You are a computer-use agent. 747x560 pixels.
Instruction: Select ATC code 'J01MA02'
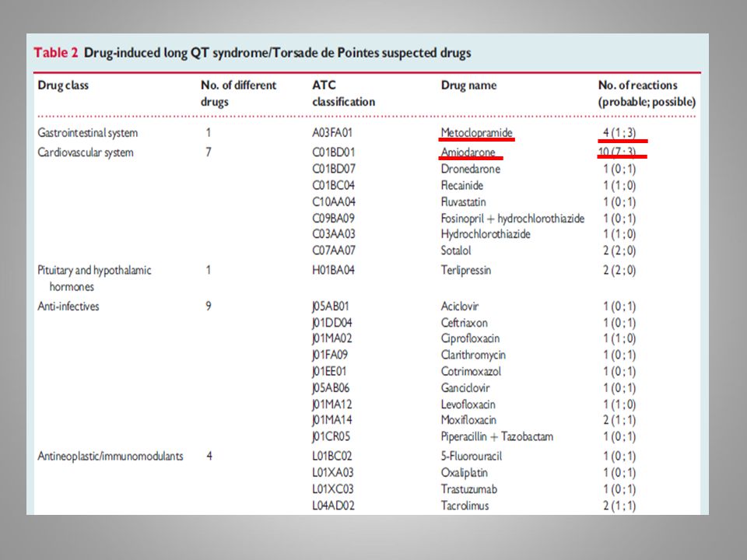point(332,338)
